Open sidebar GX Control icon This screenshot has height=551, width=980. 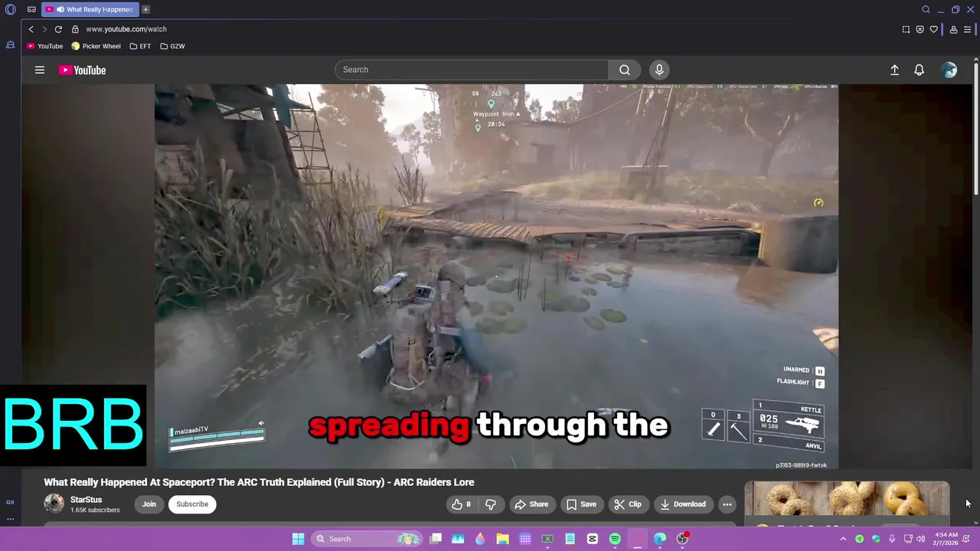pyautogui.click(x=10, y=45)
